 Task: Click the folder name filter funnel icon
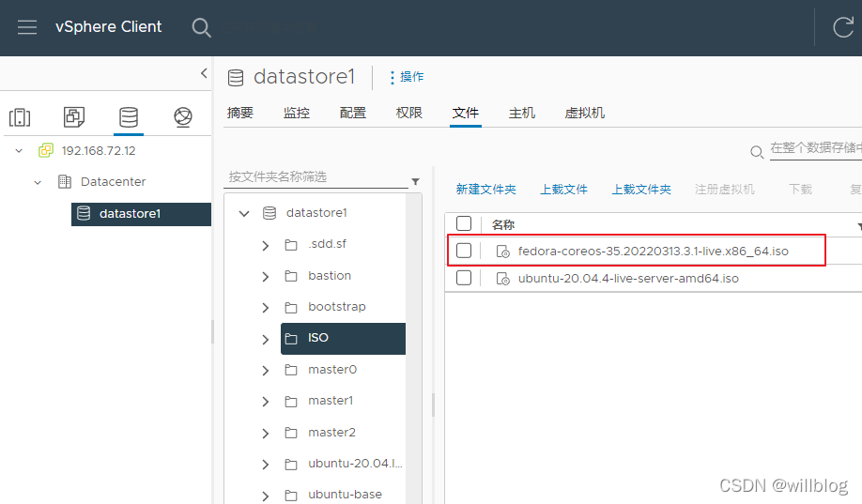point(416,181)
